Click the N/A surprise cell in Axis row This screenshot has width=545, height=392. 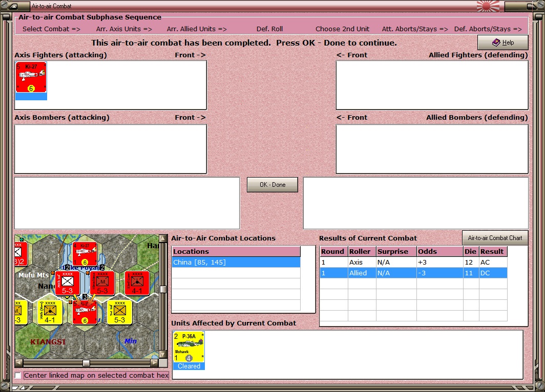(x=396, y=262)
